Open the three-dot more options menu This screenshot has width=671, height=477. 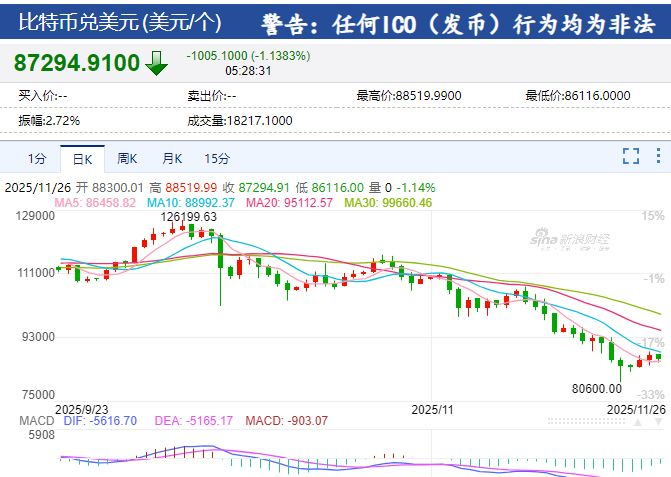tap(658, 156)
